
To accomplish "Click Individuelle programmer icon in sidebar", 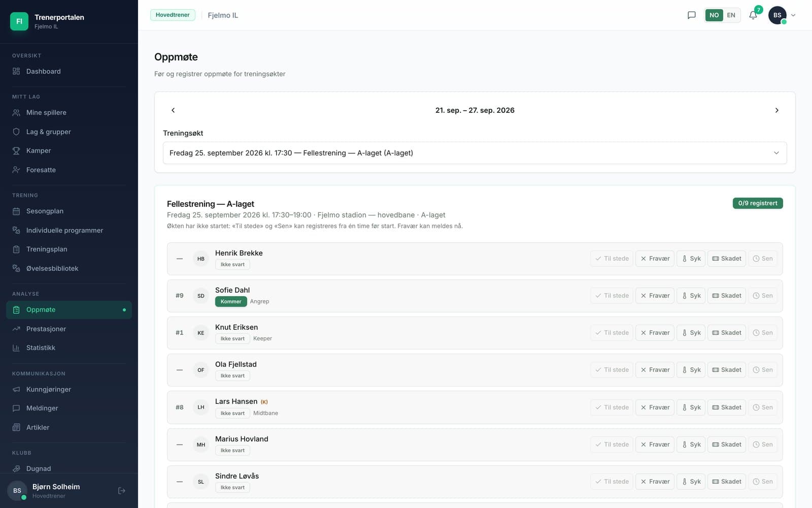I will pyautogui.click(x=16, y=230).
